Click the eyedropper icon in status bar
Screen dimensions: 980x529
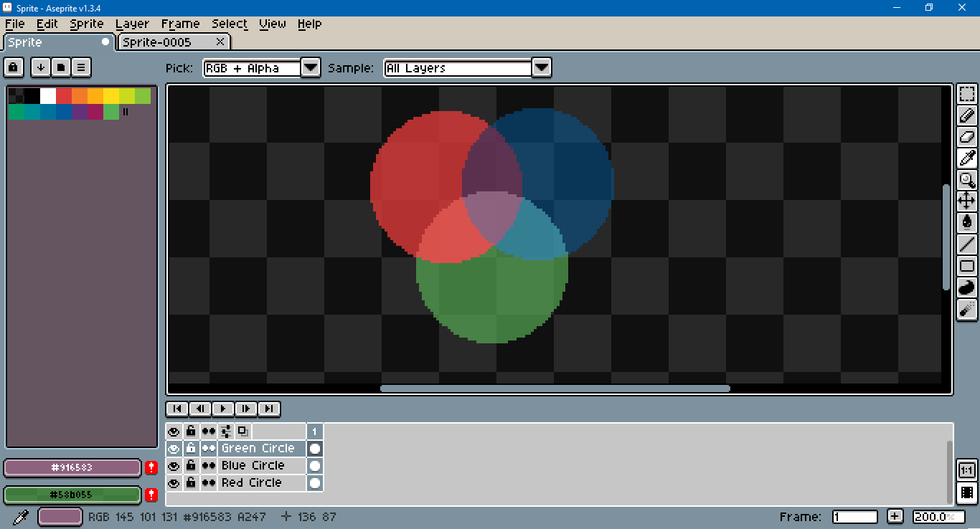tap(22, 516)
